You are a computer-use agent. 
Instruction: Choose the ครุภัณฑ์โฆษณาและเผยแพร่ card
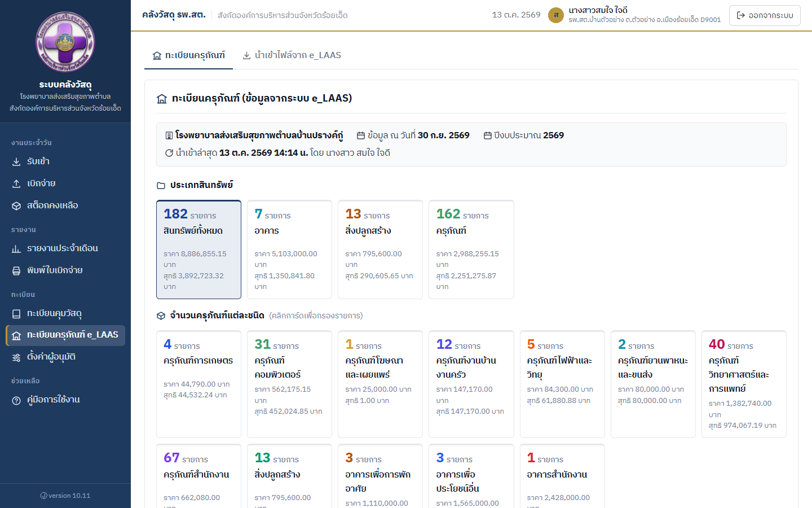tap(380, 384)
